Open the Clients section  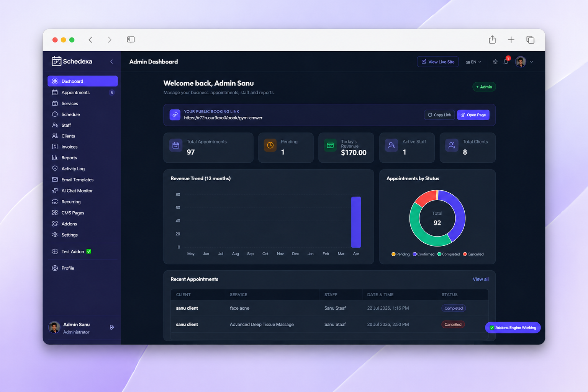82,136
